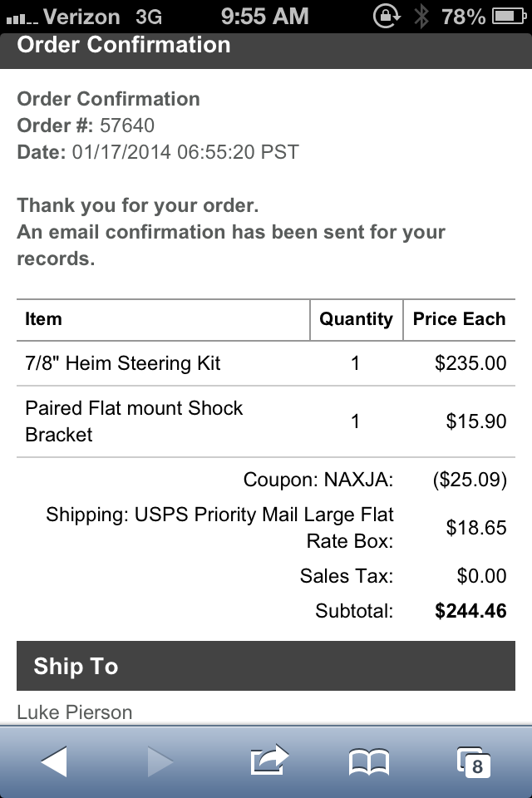The width and height of the screenshot is (532, 798).
Task: Tap the 7/8" Heim Steering Kit item
Action: tap(123, 363)
